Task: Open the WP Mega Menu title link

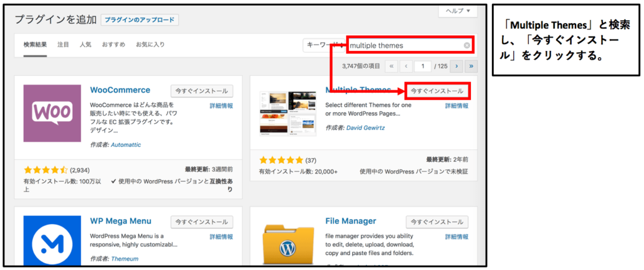Action: pos(121,221)
